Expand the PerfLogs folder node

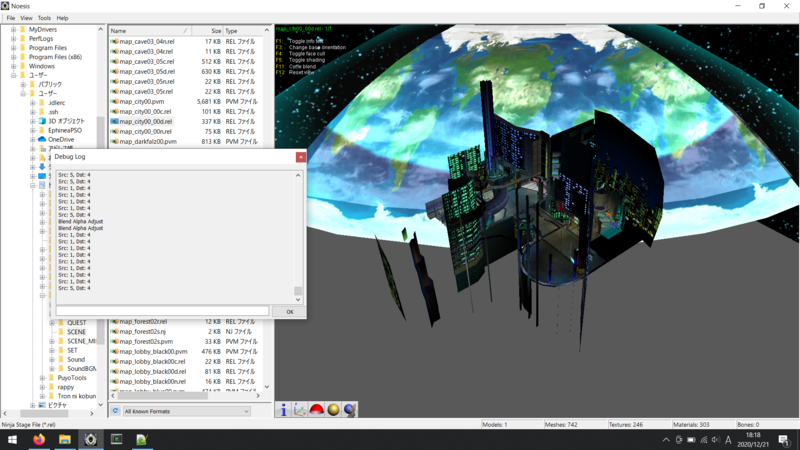pos(14,39)
